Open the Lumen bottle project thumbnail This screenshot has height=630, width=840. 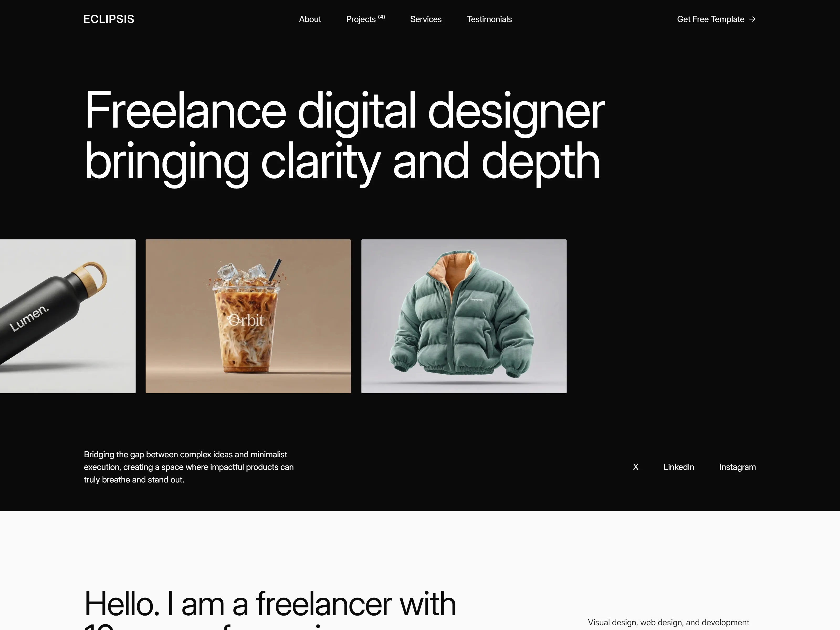pyautogui.click(x=68, y=316)
